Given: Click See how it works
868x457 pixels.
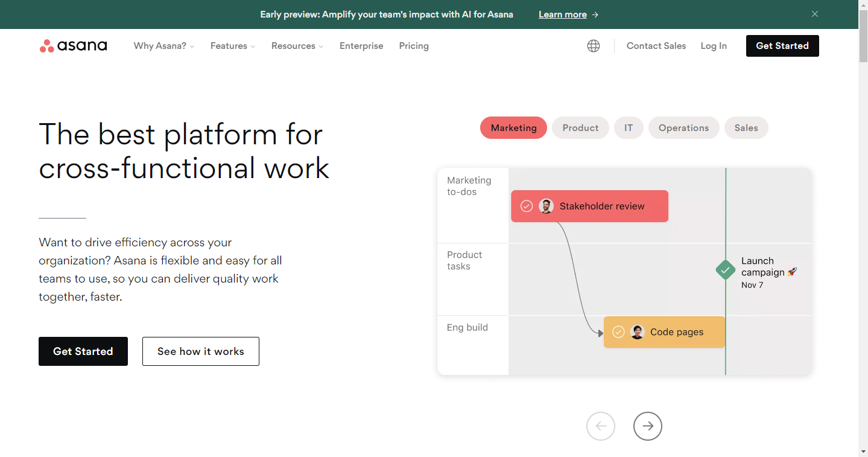Looking at the screenshot, I should click(x=201, y=351).
